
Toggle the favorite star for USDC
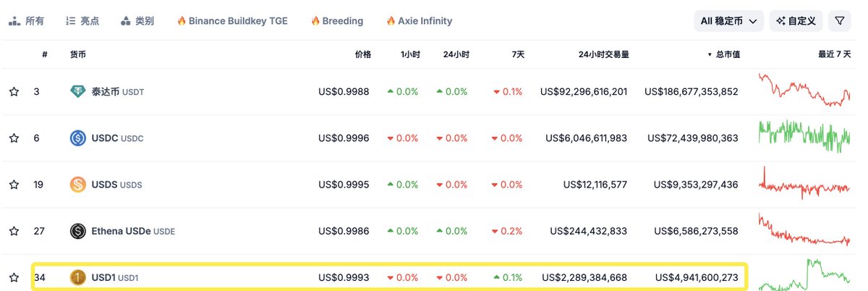tap(14, 138)
